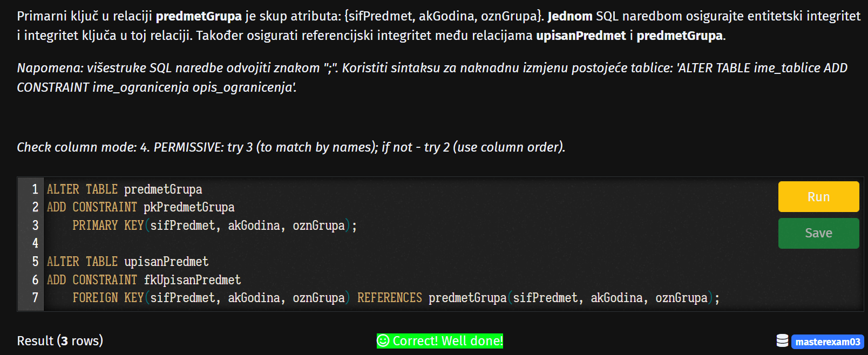868x355 pixels.
Task: Click the 'Correct! Well done!' status banner
Action: 440,341
